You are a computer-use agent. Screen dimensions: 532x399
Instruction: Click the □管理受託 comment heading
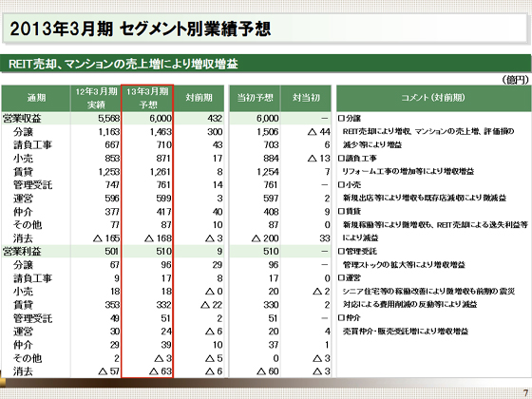[357, 252]
